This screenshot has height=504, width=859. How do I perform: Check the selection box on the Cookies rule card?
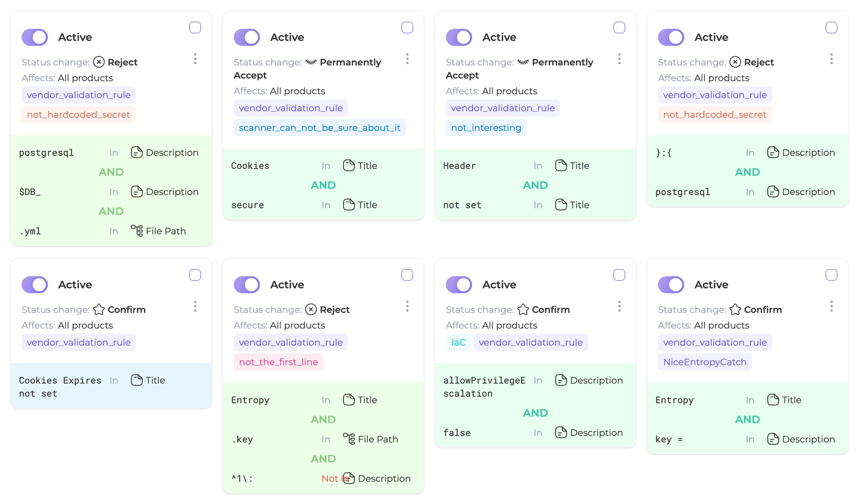point(407,27)
